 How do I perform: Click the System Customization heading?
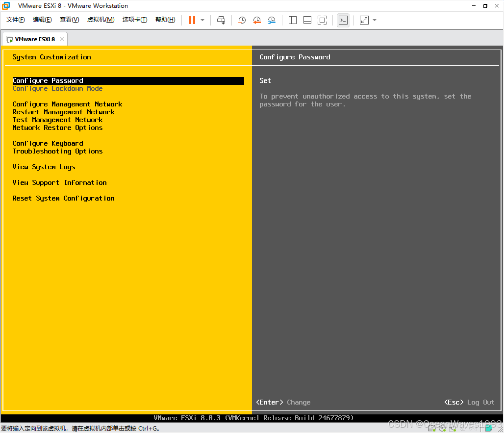point(51,57)
